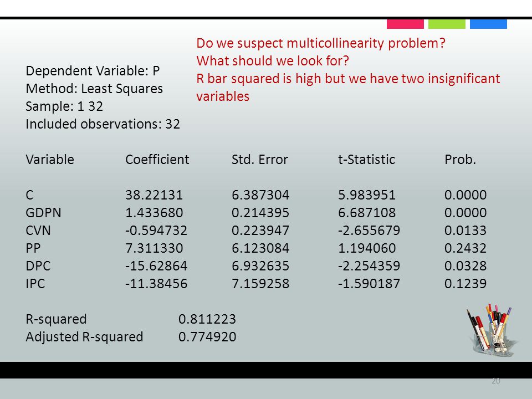Click the row label 'DPC'
This screenshot has height=399, width=532.
(38, 265)
